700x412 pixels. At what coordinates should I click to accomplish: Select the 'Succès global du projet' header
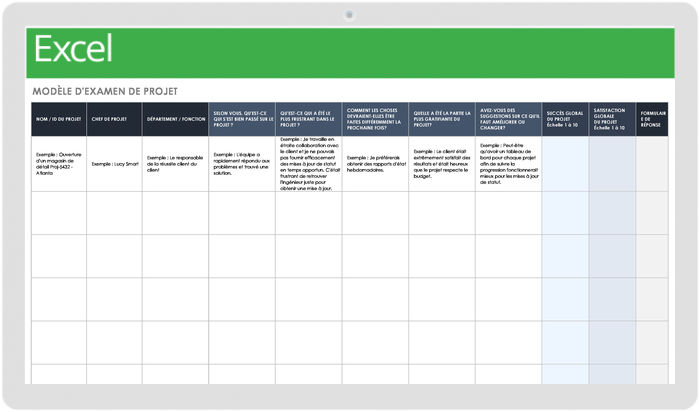[565, 119]
